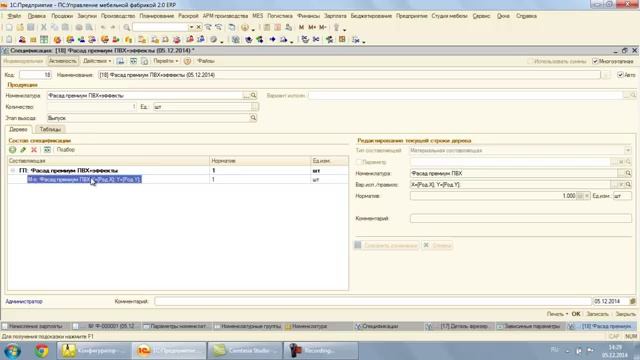Image resolution: width=640 pixels, height=360 pixels.
Task: Click the OK button at bottom
Action: point(576,314)
